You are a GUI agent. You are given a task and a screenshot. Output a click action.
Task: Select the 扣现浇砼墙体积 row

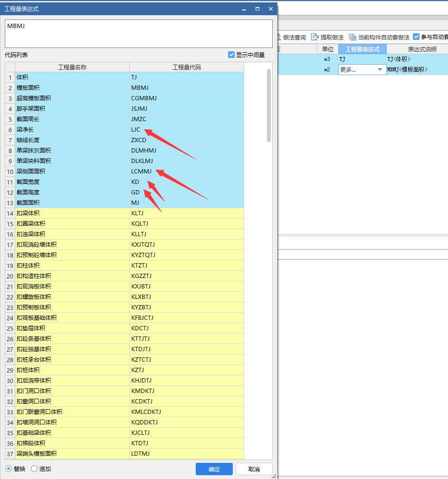[x=130, y=244]
